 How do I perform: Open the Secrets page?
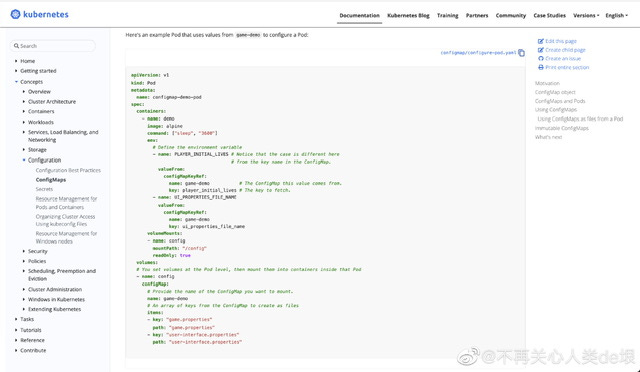point(44,189)
